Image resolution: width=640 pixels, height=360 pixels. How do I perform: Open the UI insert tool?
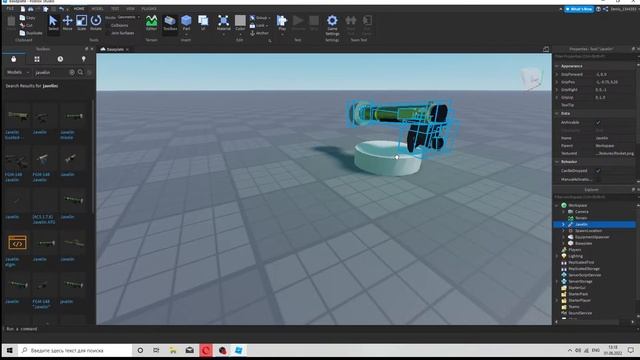[x=203, y=23]
